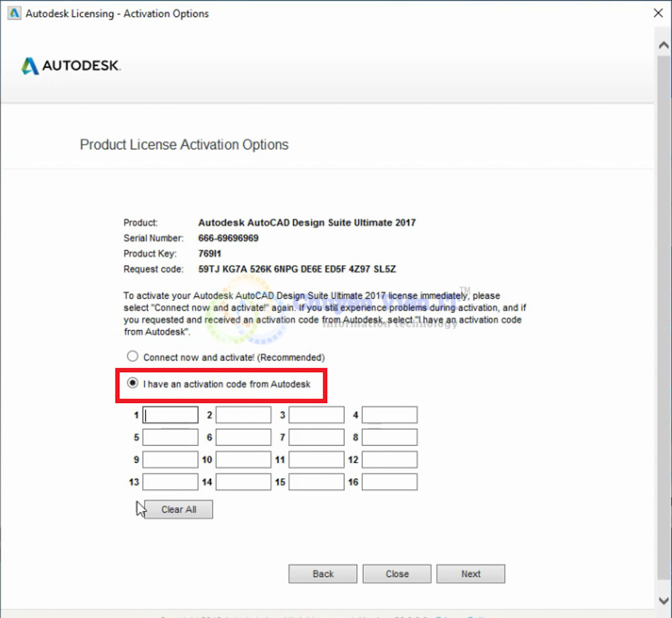This screenshot has width=672, height=618.
Task: Go Back to the previous step
Action: click(x=323, y=574)
